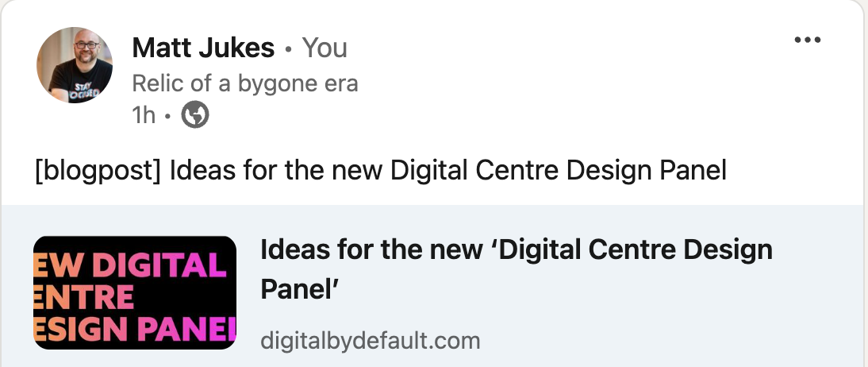The width and height of the screenshot is (868, 367).
Task: Click the 'You' label beside the name
Action: pos(325,48)
